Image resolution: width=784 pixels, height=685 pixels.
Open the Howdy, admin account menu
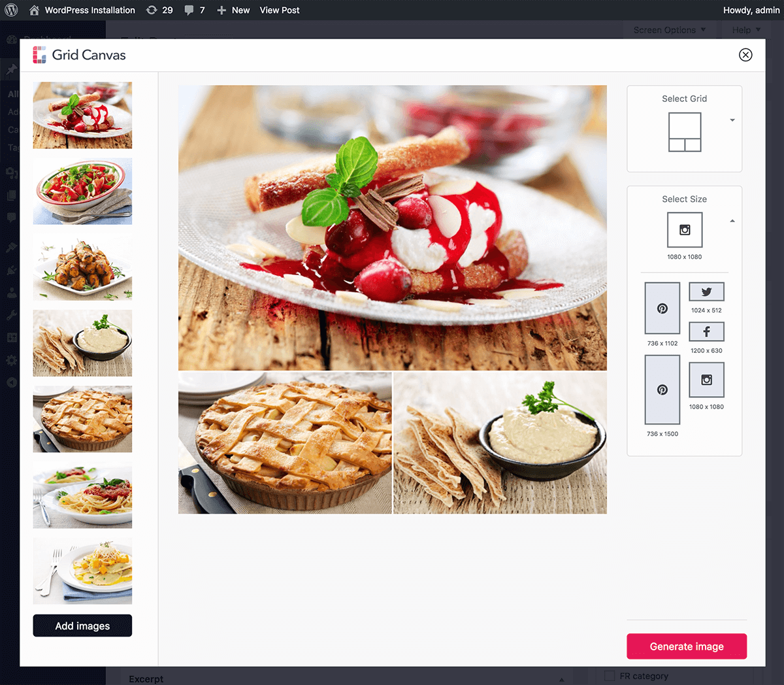751,10
